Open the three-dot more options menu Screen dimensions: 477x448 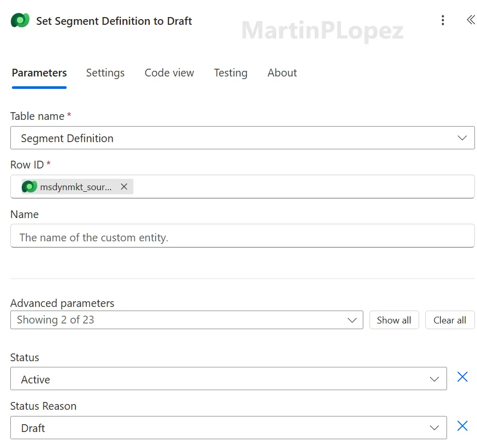pyautogui.click(x=442, y=20)
